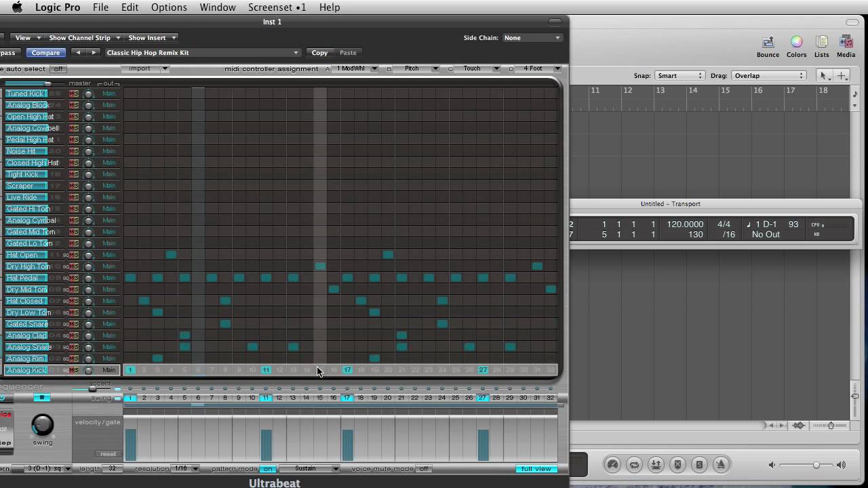
Task: Open the Sustain playback mode dropdown
Action: coord(309,468)
